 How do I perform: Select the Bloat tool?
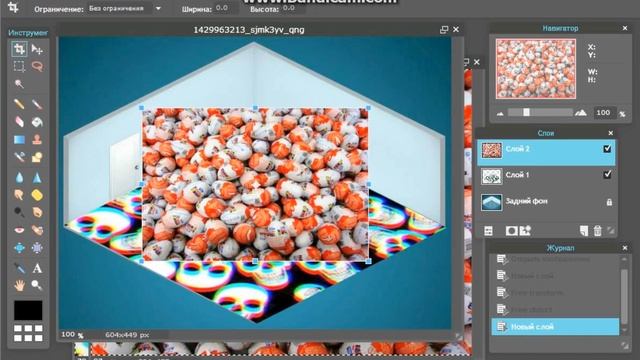19,248
